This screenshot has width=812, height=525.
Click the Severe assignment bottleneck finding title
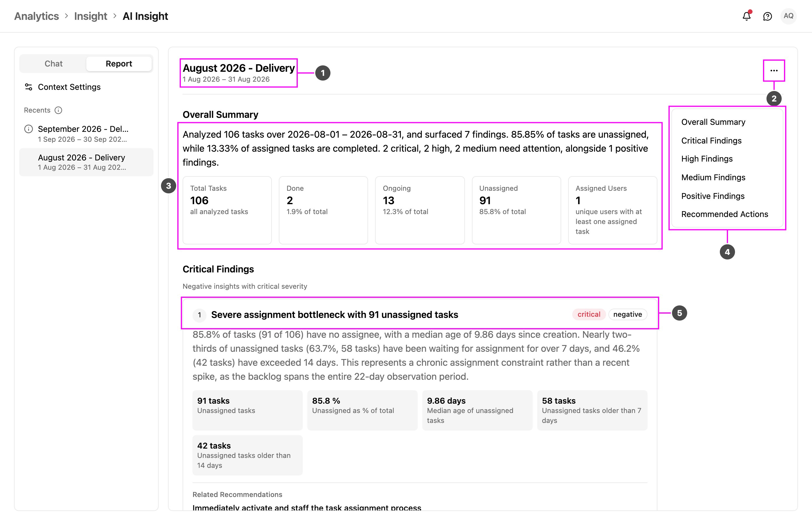coord(335,315)
